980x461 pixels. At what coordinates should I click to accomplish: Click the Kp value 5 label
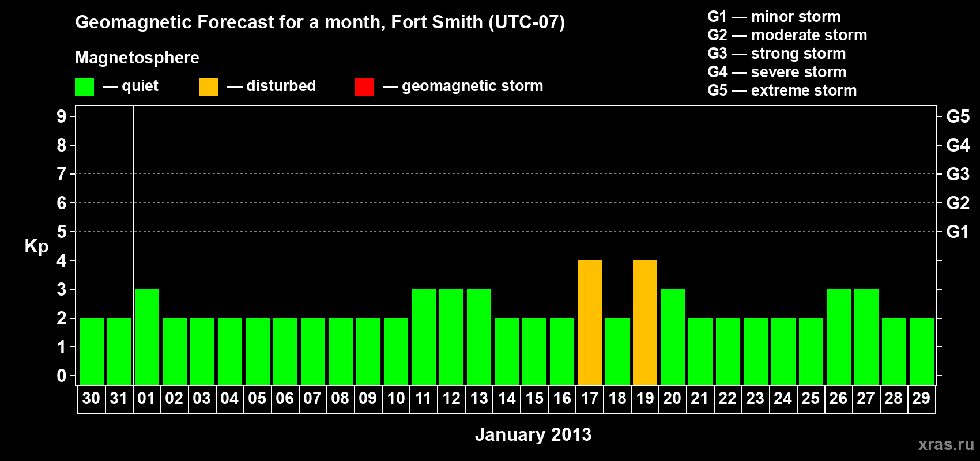click(x=62, y=232)
